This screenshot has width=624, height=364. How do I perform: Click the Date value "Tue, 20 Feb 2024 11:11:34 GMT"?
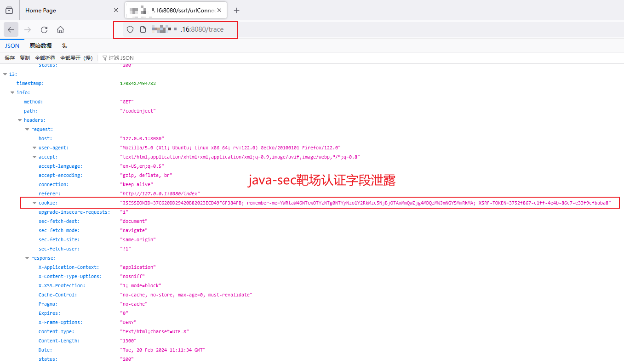tap(163, 350)
